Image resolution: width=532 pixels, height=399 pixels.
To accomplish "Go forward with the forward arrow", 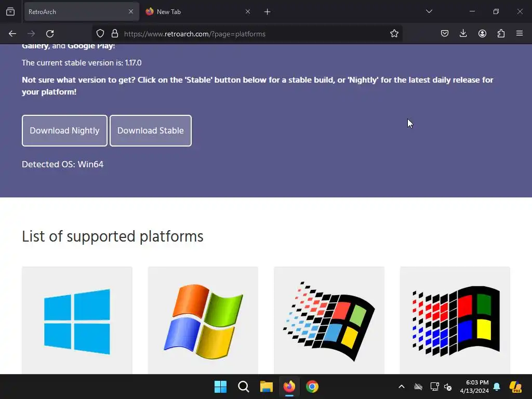I will 31,34.
